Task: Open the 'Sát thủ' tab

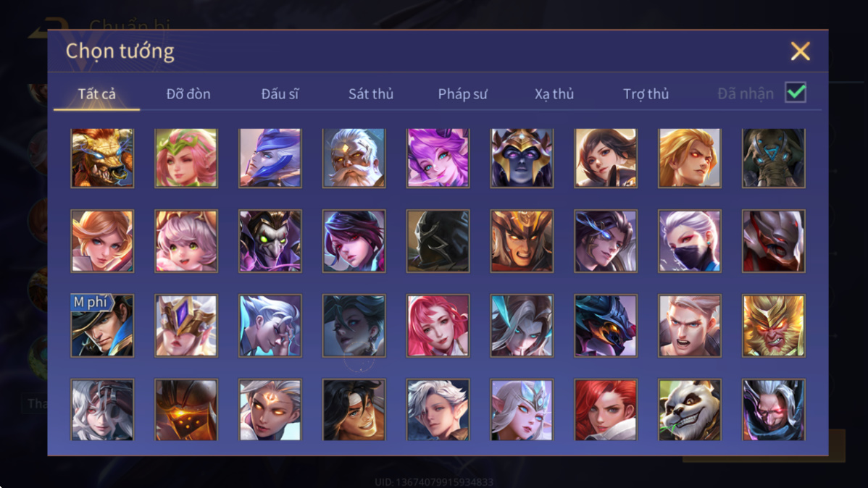Action: tap(371, 94)
